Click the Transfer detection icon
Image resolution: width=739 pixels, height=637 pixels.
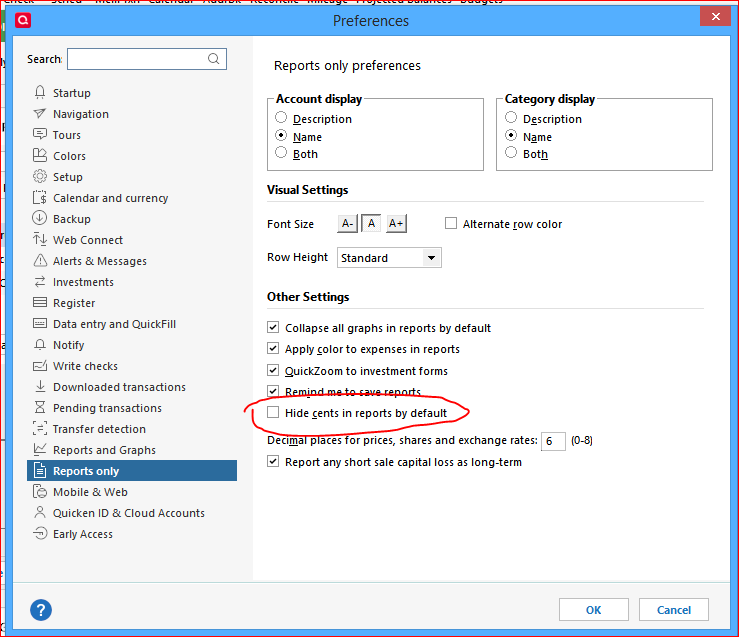click(x=40, y=428)
